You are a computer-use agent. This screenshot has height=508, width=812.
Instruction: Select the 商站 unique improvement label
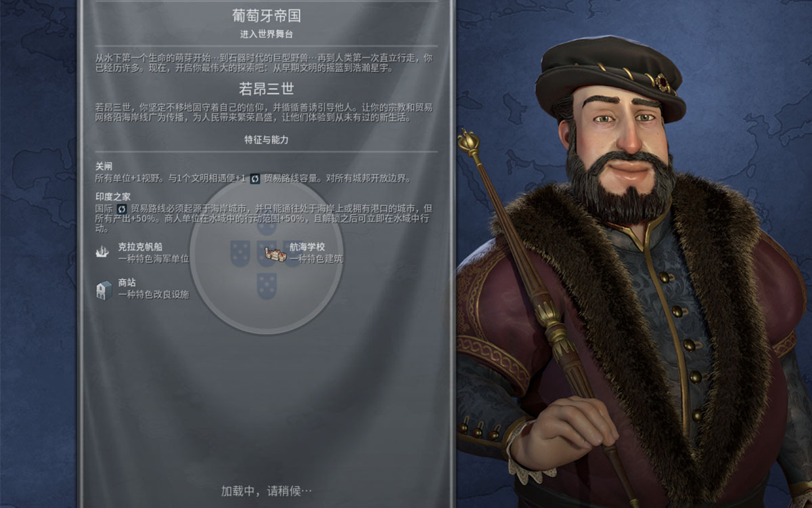point(127,283)
